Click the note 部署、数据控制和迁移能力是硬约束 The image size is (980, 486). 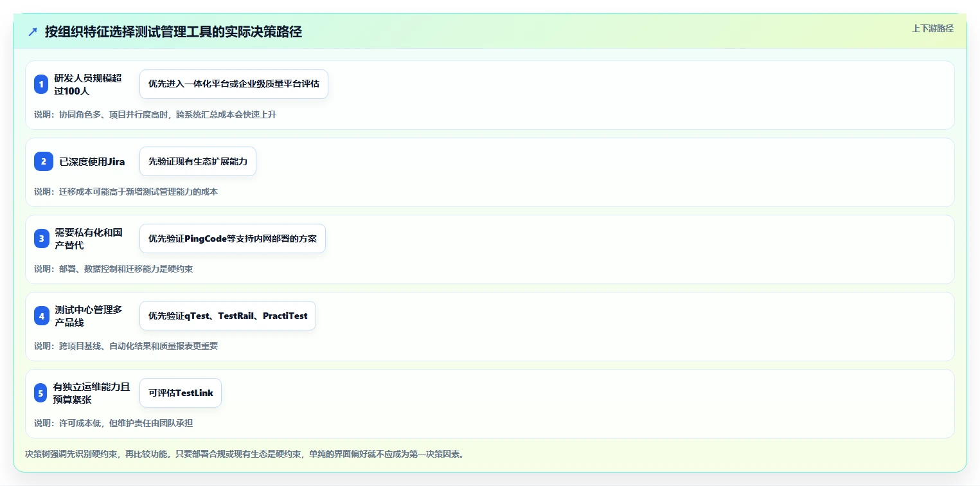click(113, 269)
